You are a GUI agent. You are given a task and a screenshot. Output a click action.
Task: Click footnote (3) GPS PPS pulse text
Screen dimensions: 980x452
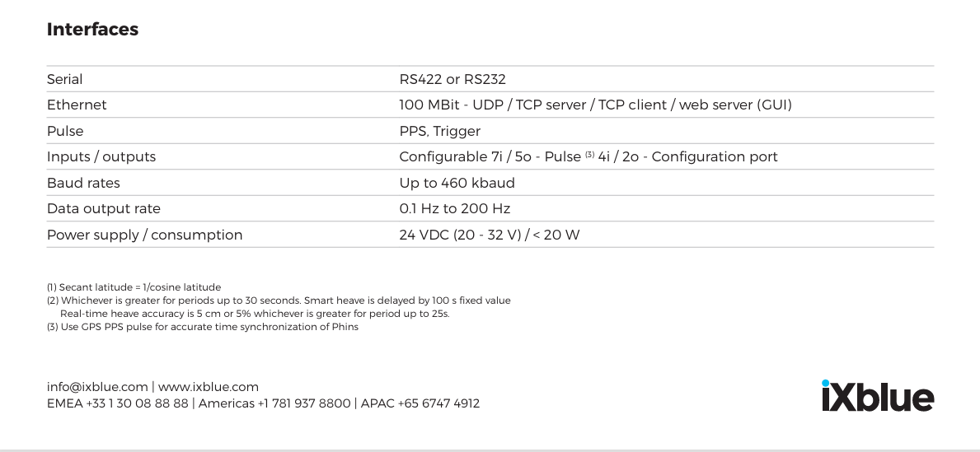point(203,327)
